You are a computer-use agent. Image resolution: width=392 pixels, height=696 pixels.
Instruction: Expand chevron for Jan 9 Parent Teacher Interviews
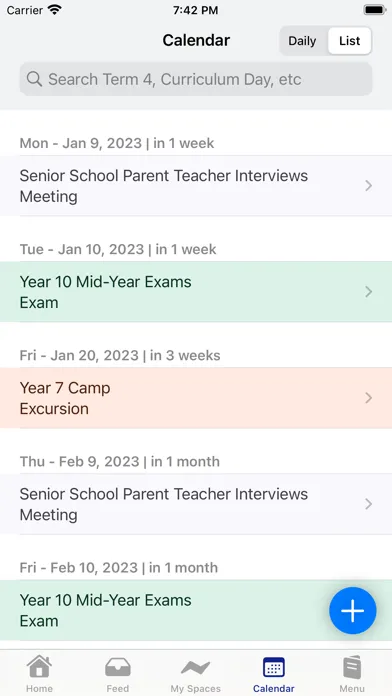pyautogui.click(x=368, y=186)
